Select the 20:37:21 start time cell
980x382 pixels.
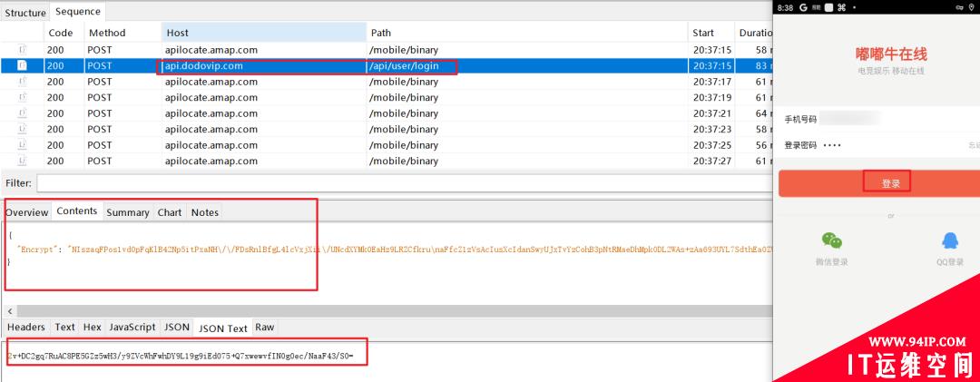click(712, 113)
